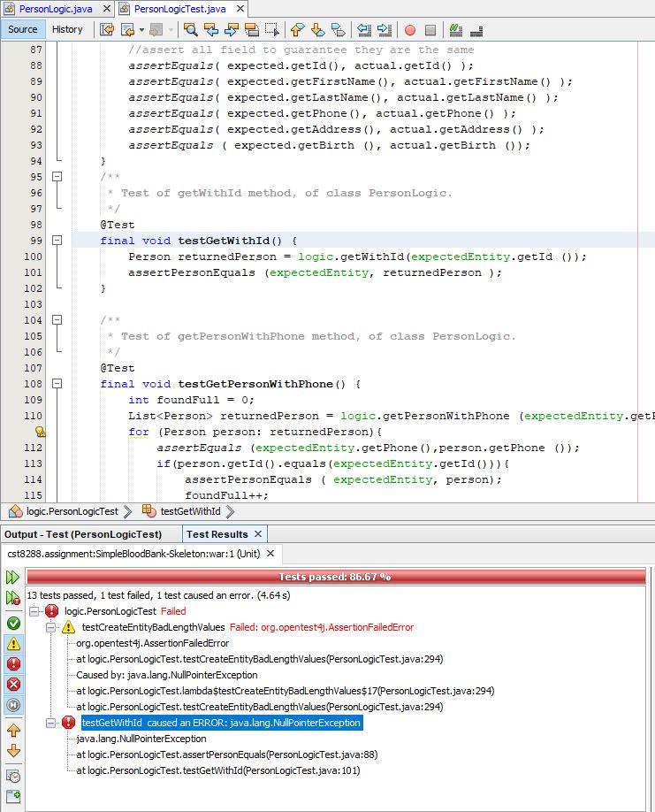Collapse testGetWithId method fold at line 99
Image resolution: width=655 pixels, height=812 pixels.
tap(57, 241)
